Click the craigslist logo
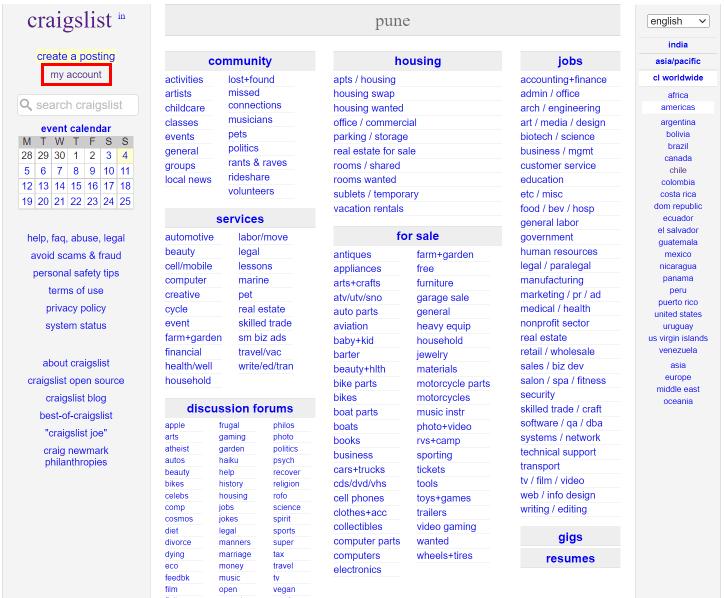 coord(69,20)
